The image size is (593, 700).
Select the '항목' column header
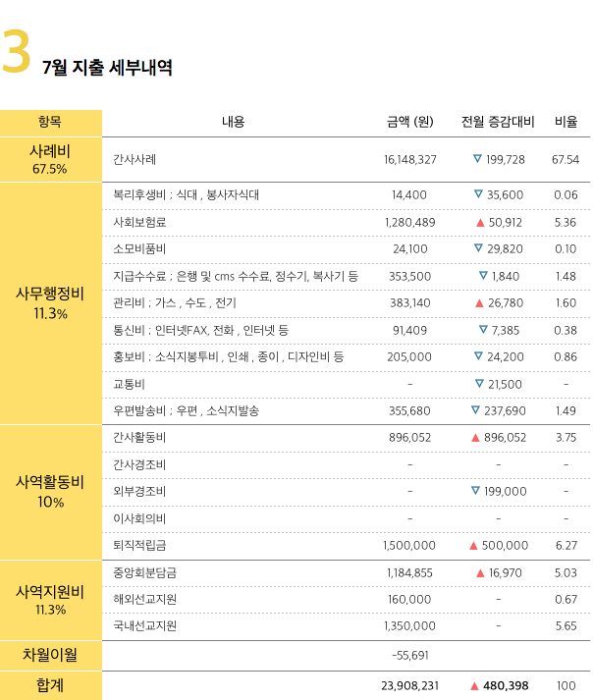49,122
